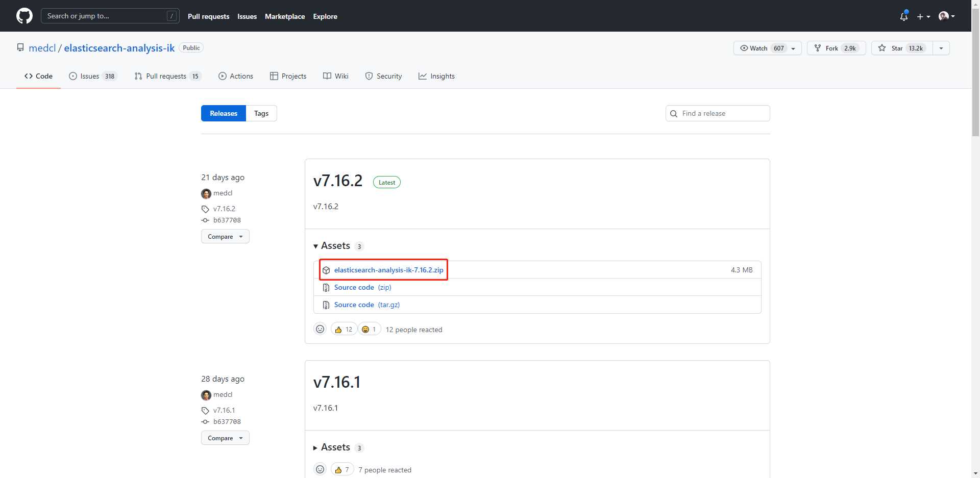Open the emoji reaction picker for v7.16.1
The width and height of the screenshot is (980, 478).
[320, 469]
